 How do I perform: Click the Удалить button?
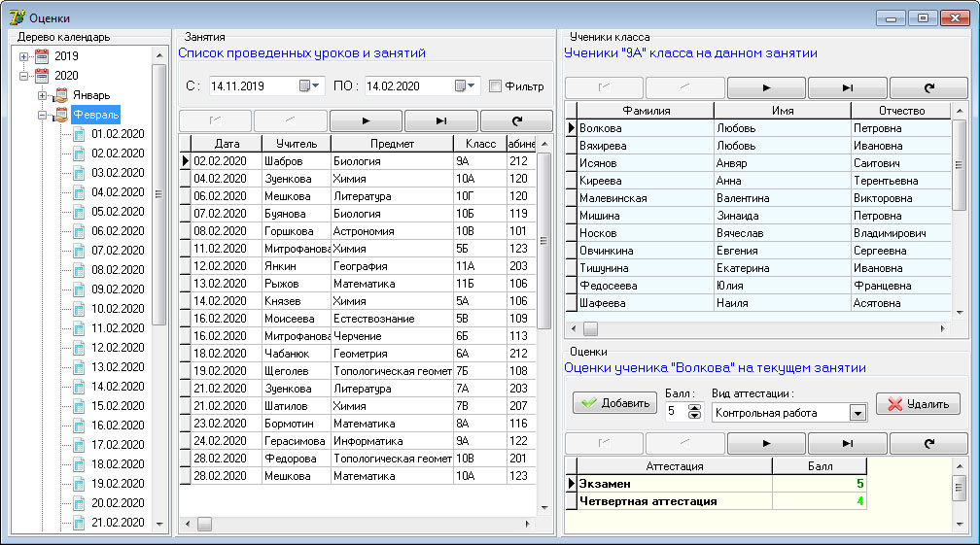click(918, 403)
